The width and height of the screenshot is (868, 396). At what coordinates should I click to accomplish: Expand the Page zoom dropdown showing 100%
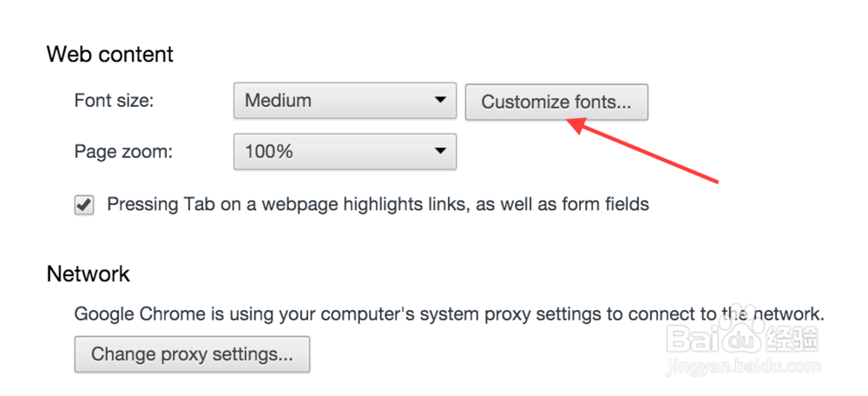click(345, 151)
